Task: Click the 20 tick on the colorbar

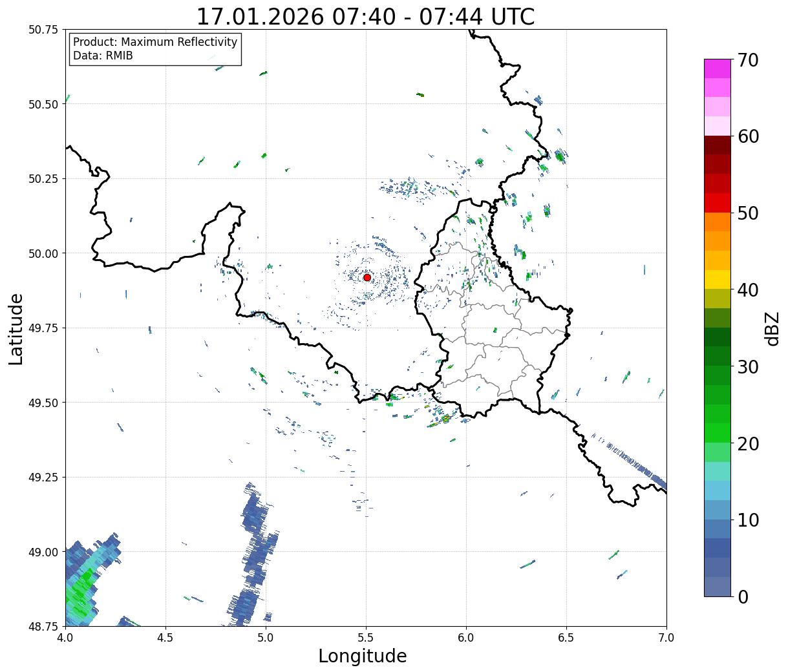Action: pos(748,443)
